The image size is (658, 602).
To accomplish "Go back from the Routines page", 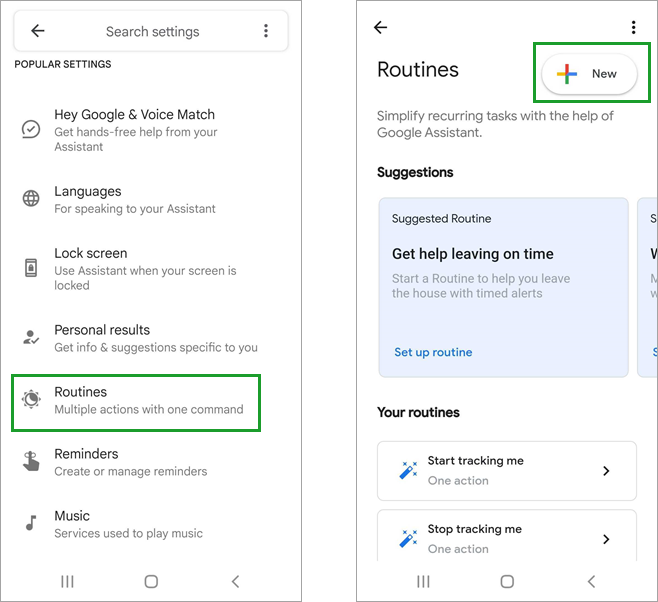I will 380,28.
